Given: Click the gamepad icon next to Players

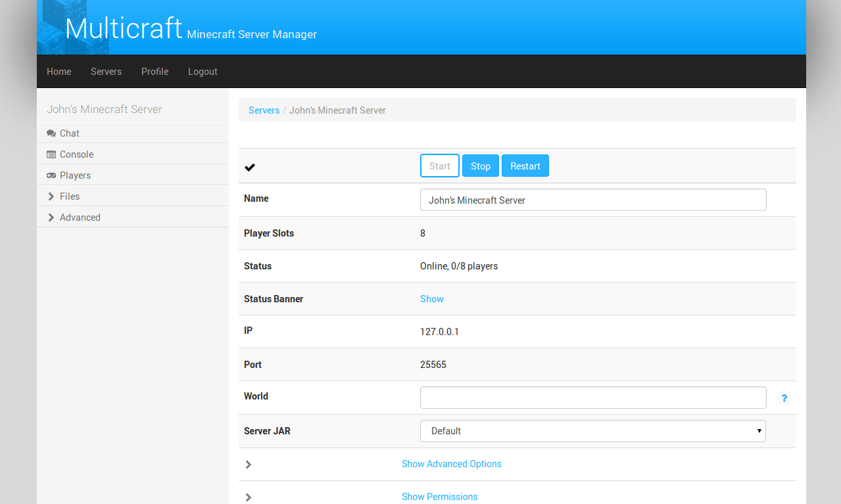Looking at the screenshot, I should point(51,175).
